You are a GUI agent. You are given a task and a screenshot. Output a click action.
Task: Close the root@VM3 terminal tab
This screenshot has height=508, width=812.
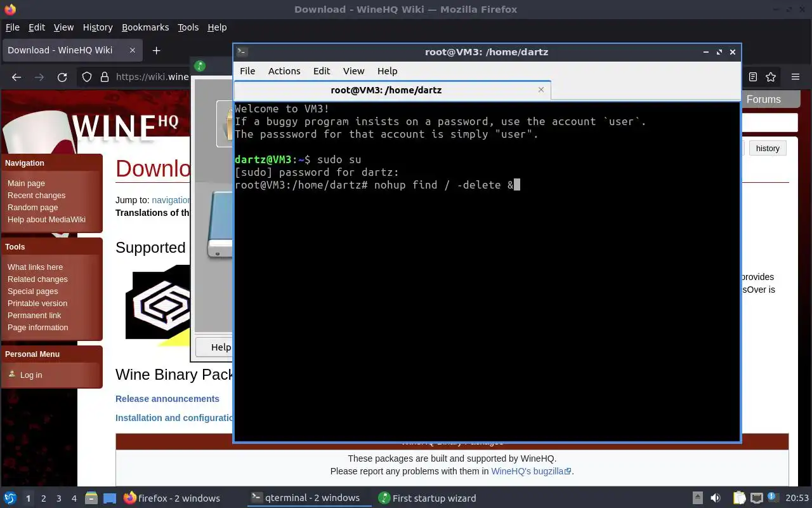point(541,90)
